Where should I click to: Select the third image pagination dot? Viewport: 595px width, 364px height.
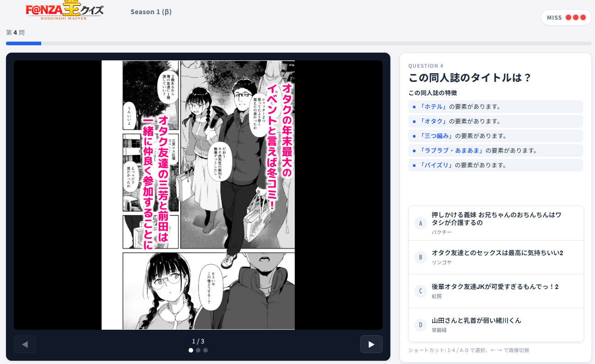tap(206, 350)
